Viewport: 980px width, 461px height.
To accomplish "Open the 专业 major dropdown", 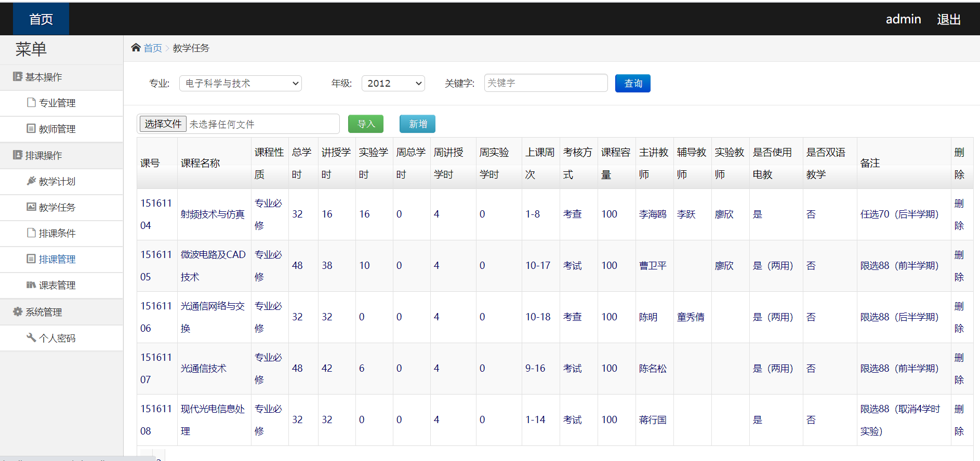I will click(x=241, y=83).
